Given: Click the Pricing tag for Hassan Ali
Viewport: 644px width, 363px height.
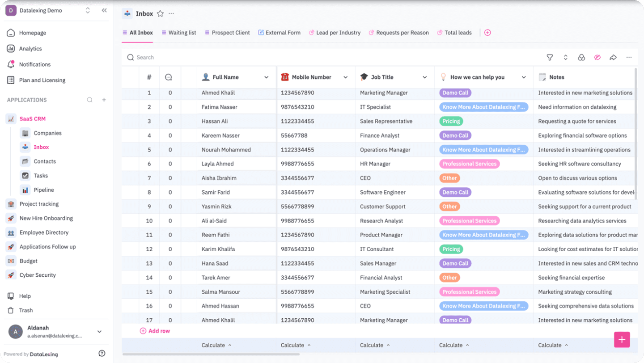Looking at the screenshot, I should point(451,121).
